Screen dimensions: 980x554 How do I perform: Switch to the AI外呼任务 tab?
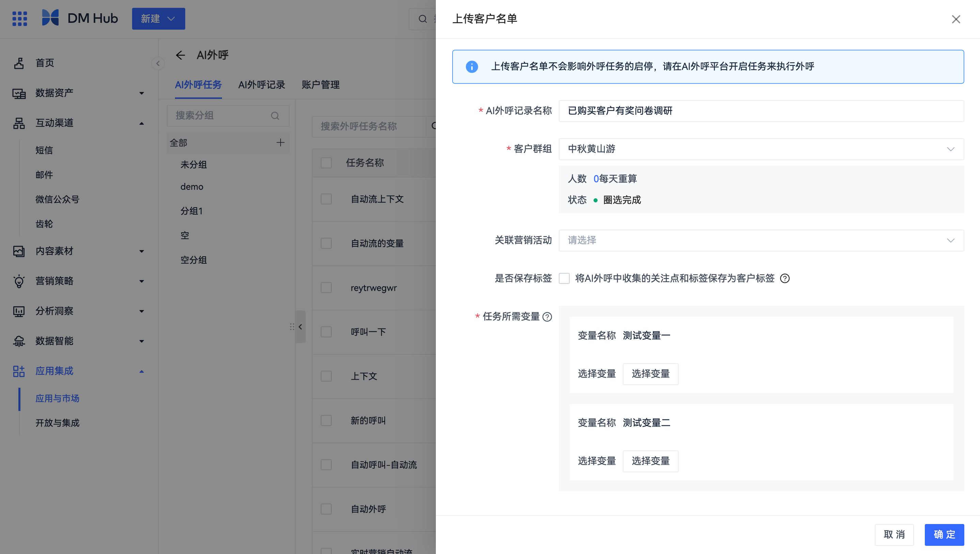tap(198, 84)
